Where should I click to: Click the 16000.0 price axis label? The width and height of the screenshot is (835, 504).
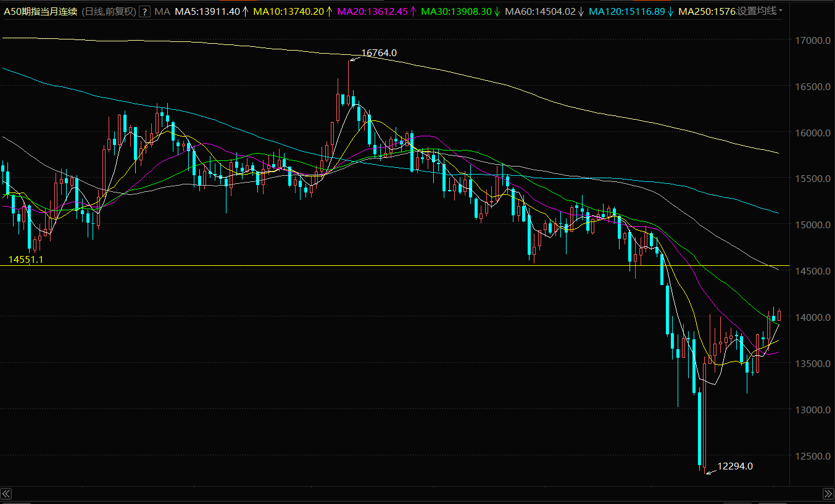point(812,133)
